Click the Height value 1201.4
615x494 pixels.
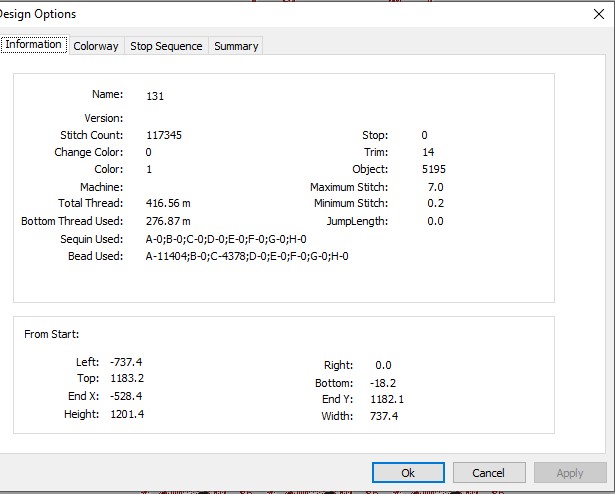(x=127, y=414)
